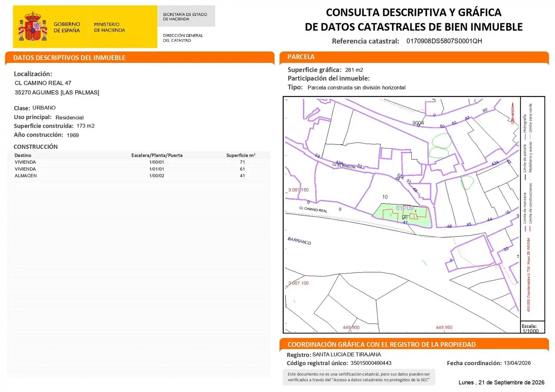Click parcel number "10" on the map
555x392 pixels.
(x=385, y=197)
